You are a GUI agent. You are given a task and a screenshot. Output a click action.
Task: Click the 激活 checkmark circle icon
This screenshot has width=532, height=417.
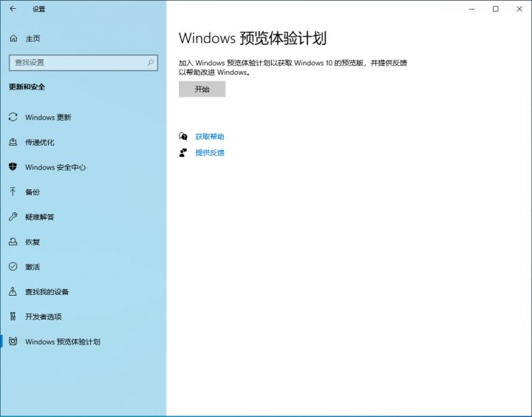tap(13, 267)
